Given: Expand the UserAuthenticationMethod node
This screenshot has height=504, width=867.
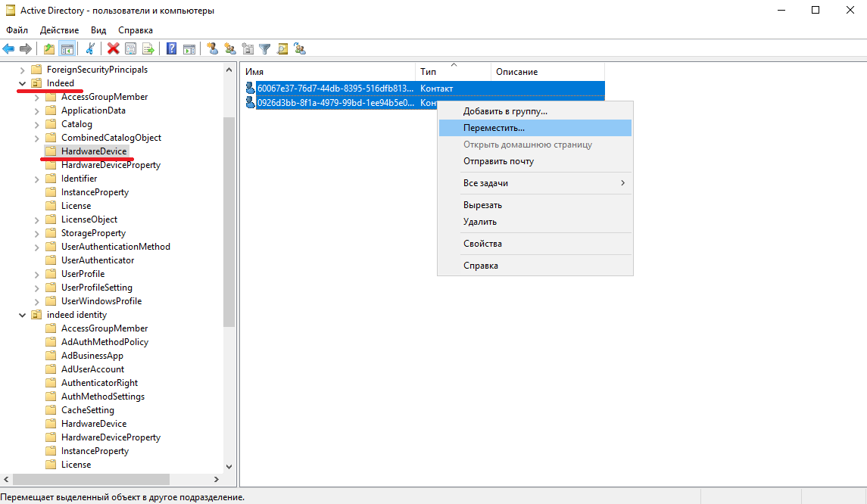Looking at the screenshot, I should [x=36, y=247].
